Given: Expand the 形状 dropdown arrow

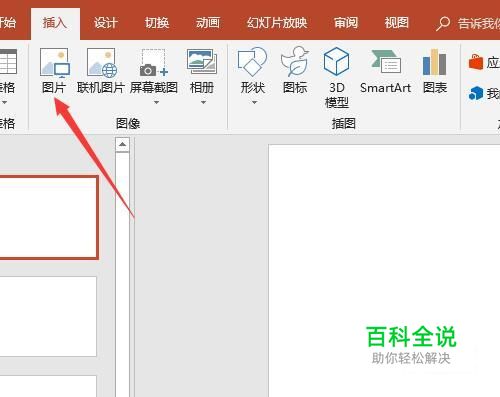Looking at the screenshot, I should tap(254, 102).
